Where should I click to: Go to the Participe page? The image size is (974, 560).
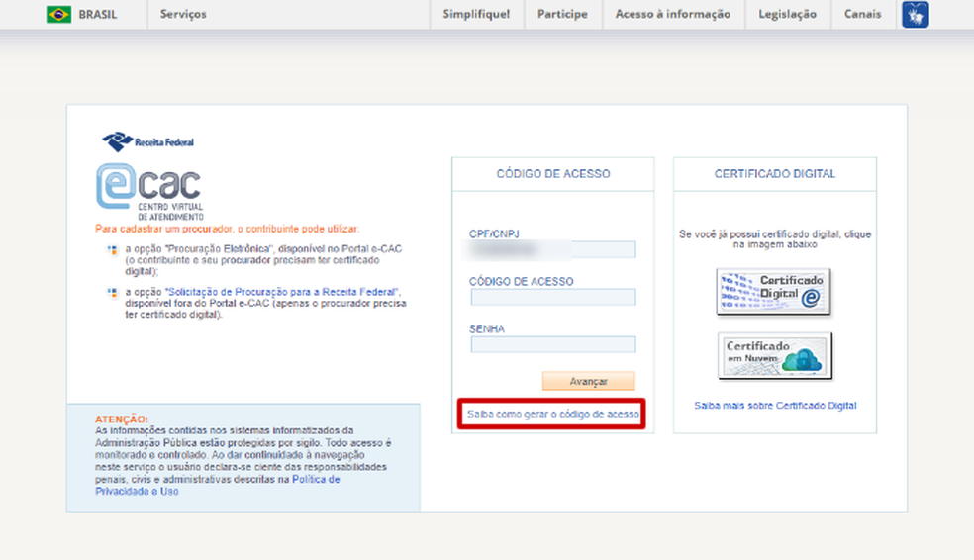coord(562,15)
